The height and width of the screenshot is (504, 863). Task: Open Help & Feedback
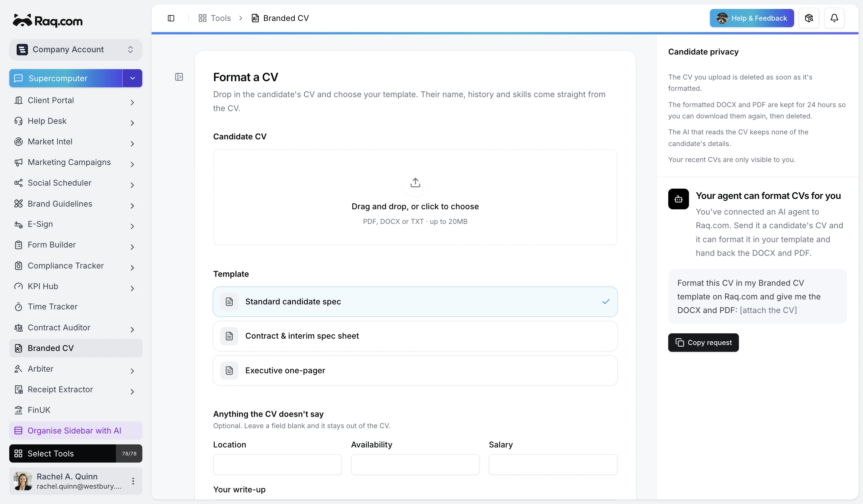[752, 18]
